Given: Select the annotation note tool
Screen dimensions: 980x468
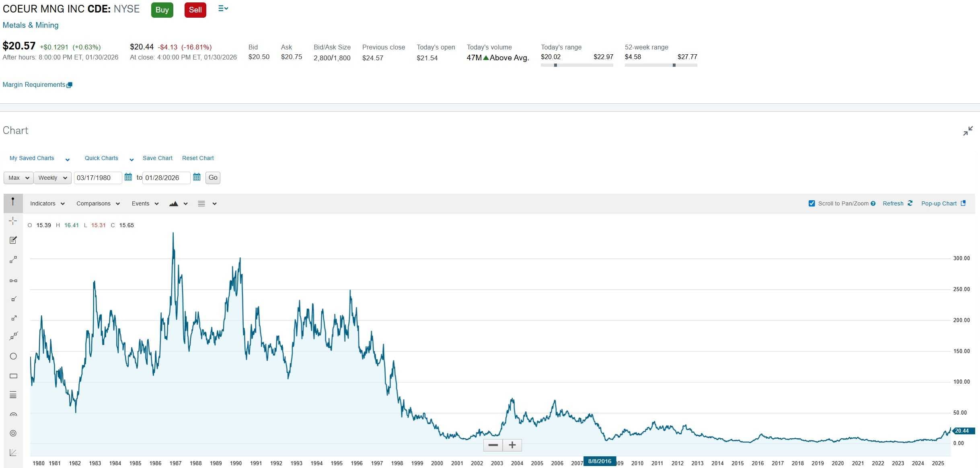Looking at the screenshot, I should (x=13, y=240).
